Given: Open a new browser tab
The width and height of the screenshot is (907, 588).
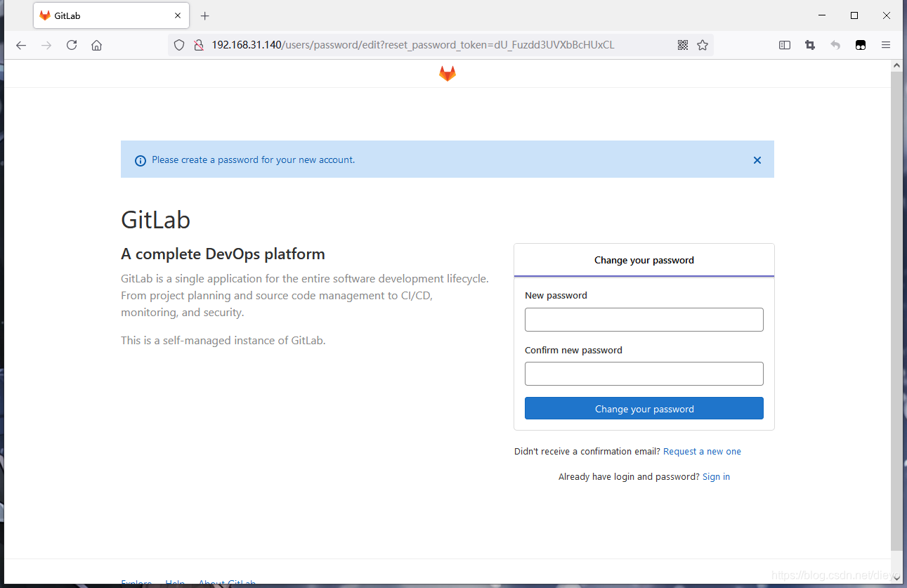Looking at the screenshot, I should [x=205, y=15].
